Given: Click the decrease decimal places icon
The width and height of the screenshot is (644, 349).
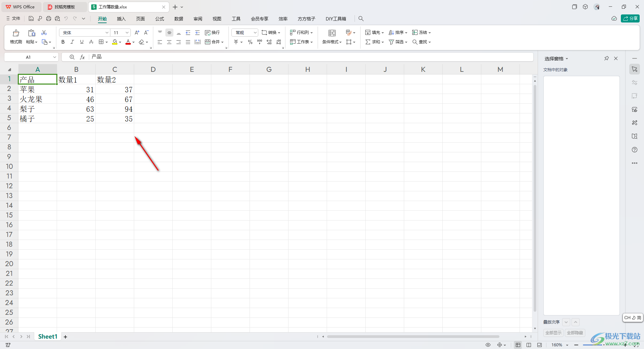Looking at the screenshot, I should (278, 42).
